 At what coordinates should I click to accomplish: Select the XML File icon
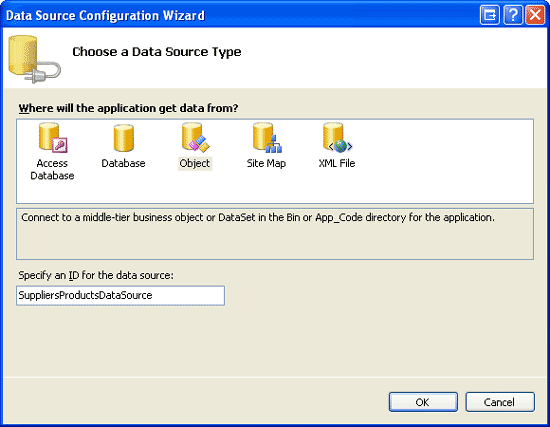[x=337, y=138]
